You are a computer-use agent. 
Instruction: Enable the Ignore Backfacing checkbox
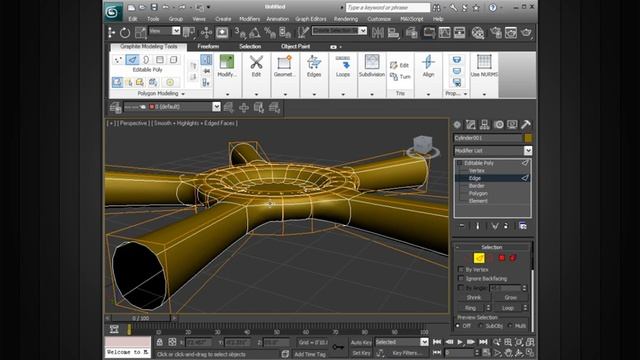[x=461, y=278]
